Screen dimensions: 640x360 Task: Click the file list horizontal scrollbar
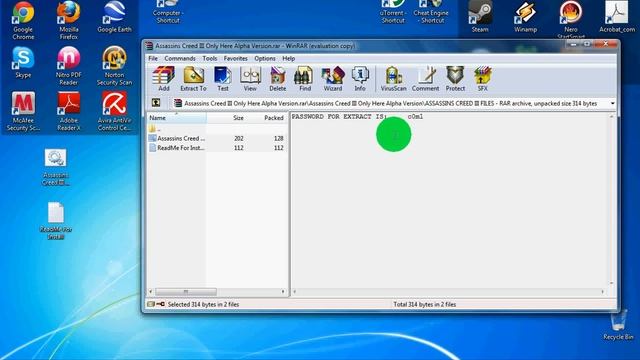point(186,292)
